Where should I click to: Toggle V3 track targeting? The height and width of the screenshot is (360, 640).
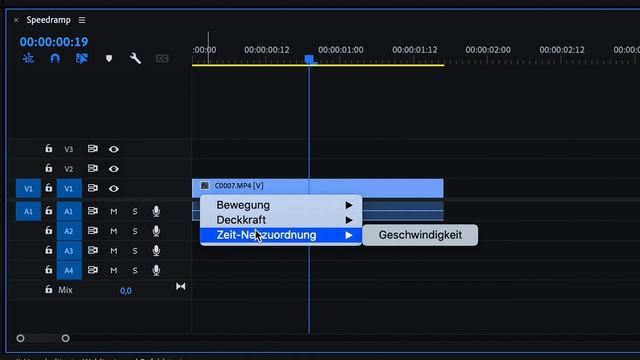[69, 149]
